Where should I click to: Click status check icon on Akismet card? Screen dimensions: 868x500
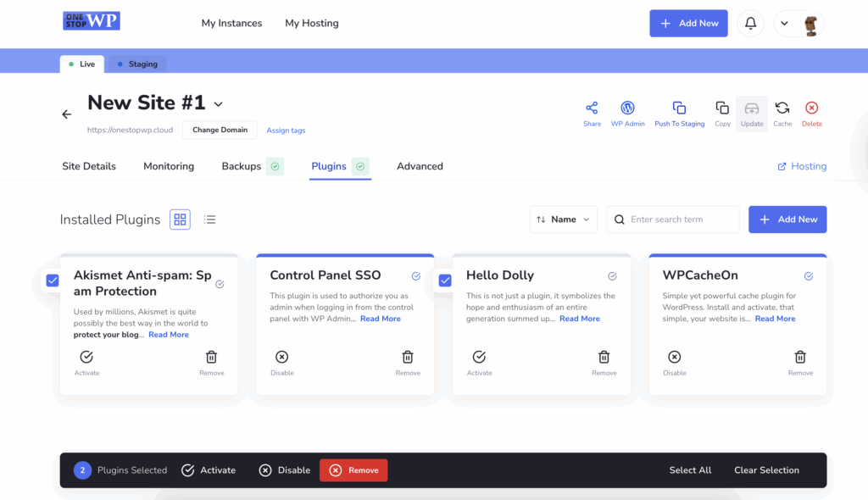220,284
